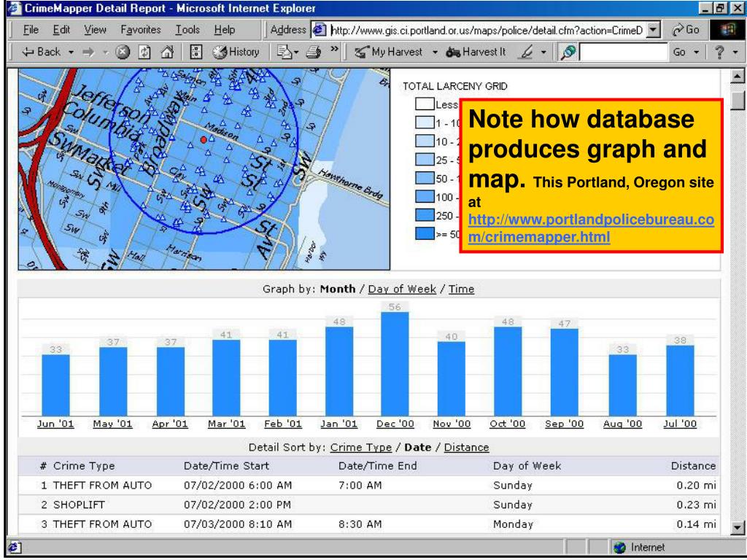
Task: Open the address bar dropdown arrow
Action: pos(654,30)
